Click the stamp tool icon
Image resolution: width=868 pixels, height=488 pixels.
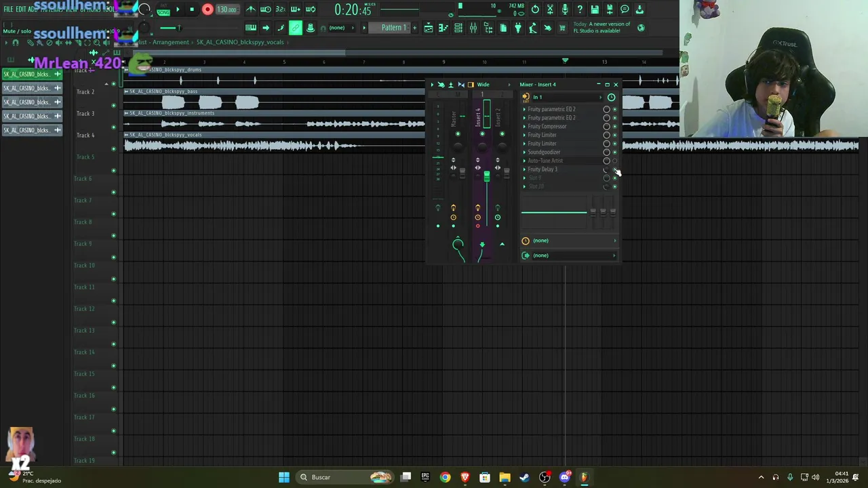tap(311, 28)
